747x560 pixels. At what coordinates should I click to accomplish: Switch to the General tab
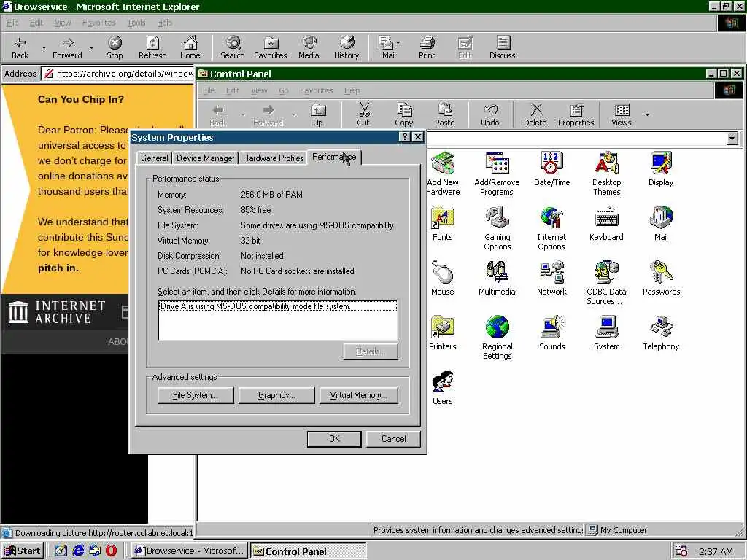[155, 158]
